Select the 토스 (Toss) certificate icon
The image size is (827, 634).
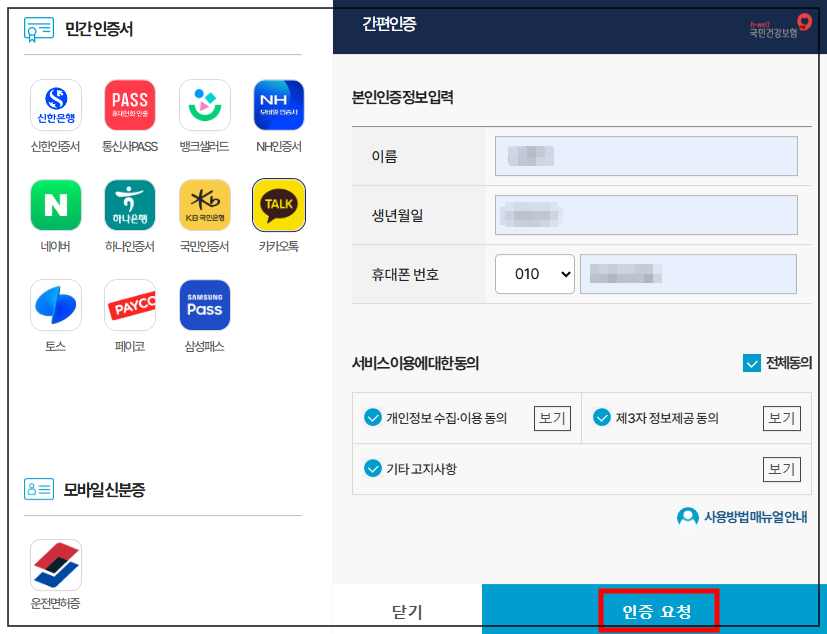click(56, 305)
